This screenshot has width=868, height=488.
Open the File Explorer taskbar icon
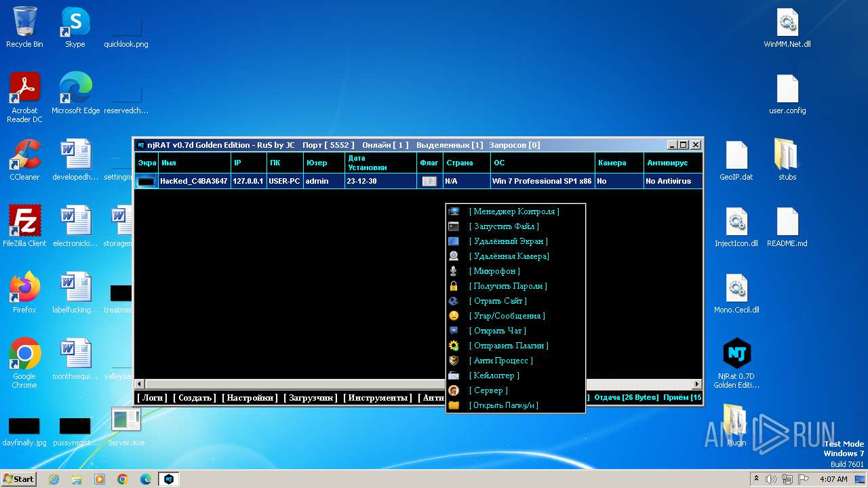point(77,479)
